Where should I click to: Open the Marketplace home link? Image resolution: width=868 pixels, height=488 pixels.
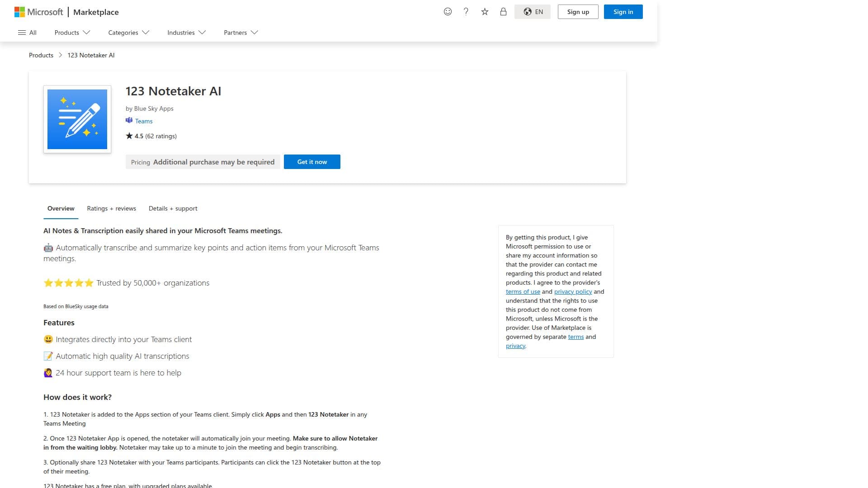point(96,12)
